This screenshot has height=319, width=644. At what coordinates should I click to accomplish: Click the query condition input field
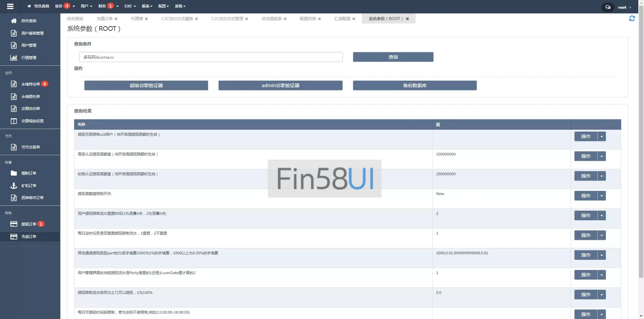211,57
